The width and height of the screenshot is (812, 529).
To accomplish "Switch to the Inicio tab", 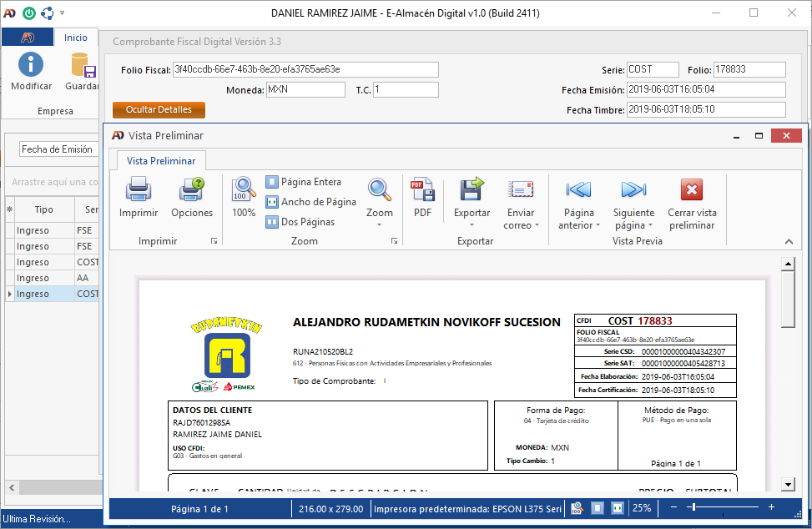I will point(75,38).
